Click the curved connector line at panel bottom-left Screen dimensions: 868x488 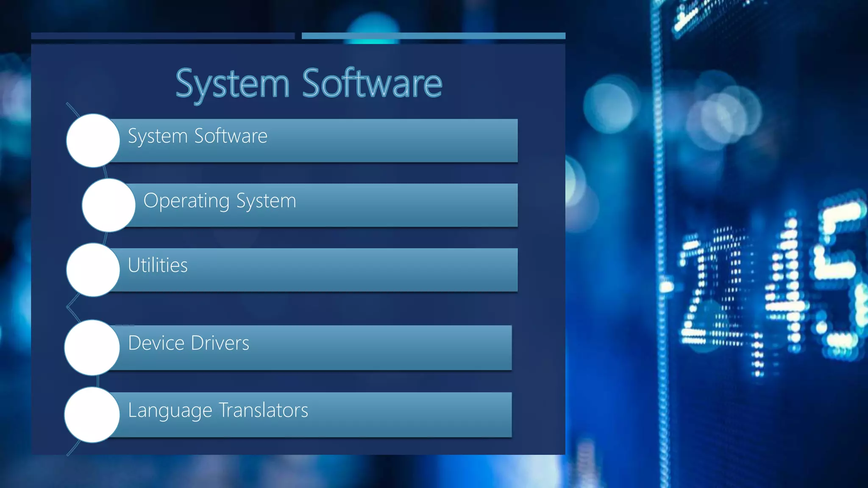click(74, 448)
